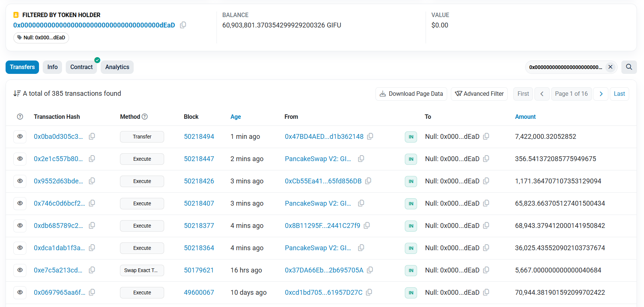Image resolution: width=644 pixels, height=307 pixels.
Task: Preview details for transaction 0x9552d63bde
Action: (x=20, y=181)
